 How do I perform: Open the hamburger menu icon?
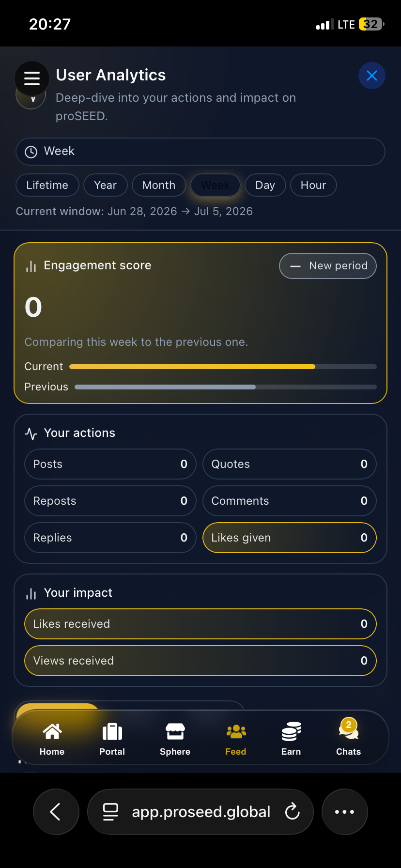pos(32,78)
